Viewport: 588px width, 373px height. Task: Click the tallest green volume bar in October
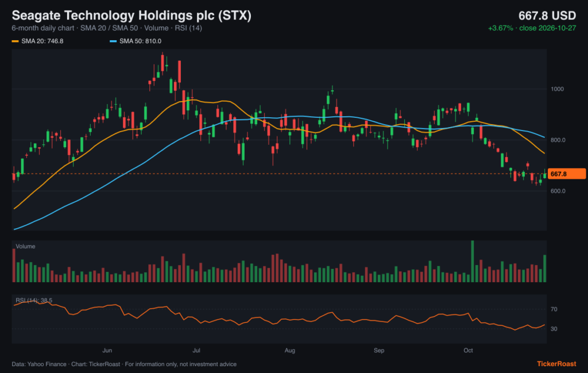point(473,261)
